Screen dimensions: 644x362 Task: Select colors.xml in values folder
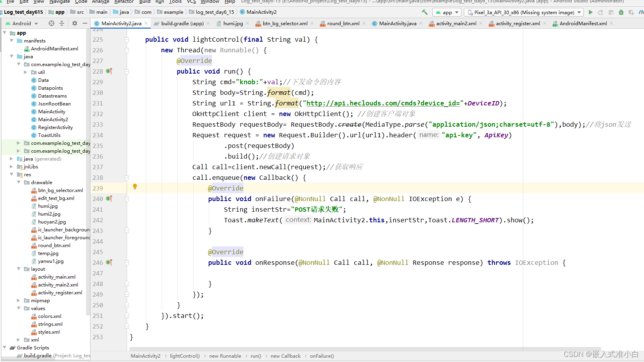point(50,316)
